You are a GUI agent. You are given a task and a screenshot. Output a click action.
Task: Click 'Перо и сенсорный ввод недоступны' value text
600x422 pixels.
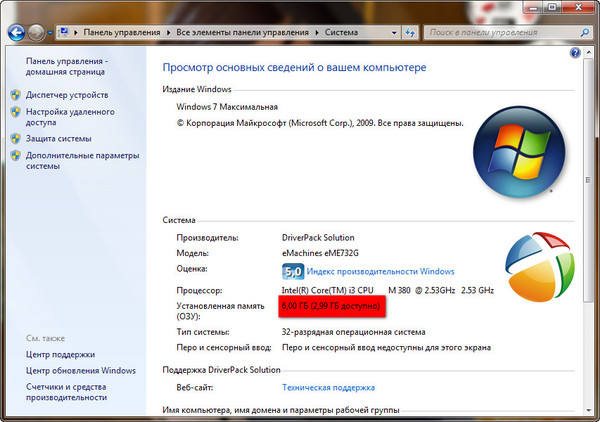tap(386, 348)
